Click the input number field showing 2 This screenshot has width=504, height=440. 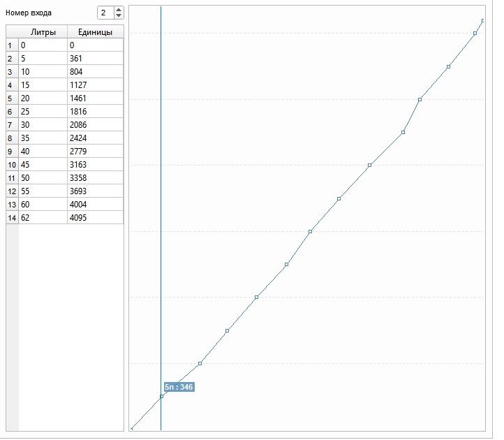(x=103, y=13)
